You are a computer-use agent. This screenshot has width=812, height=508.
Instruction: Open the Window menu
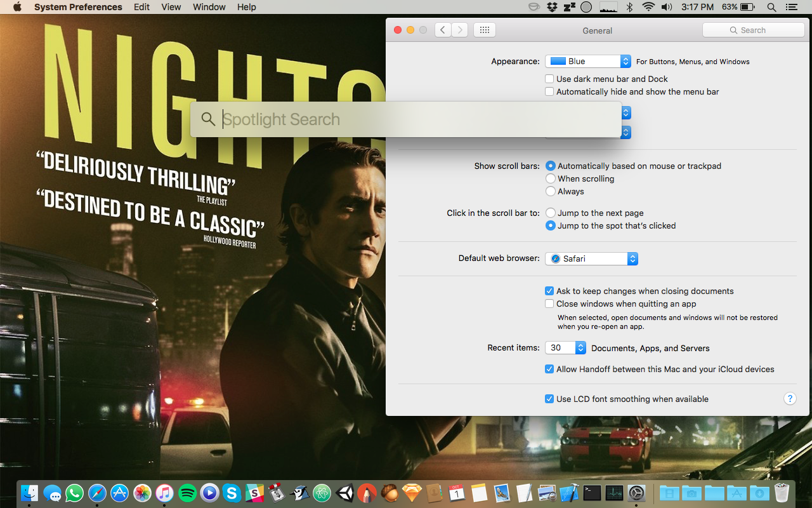(209, 7)
